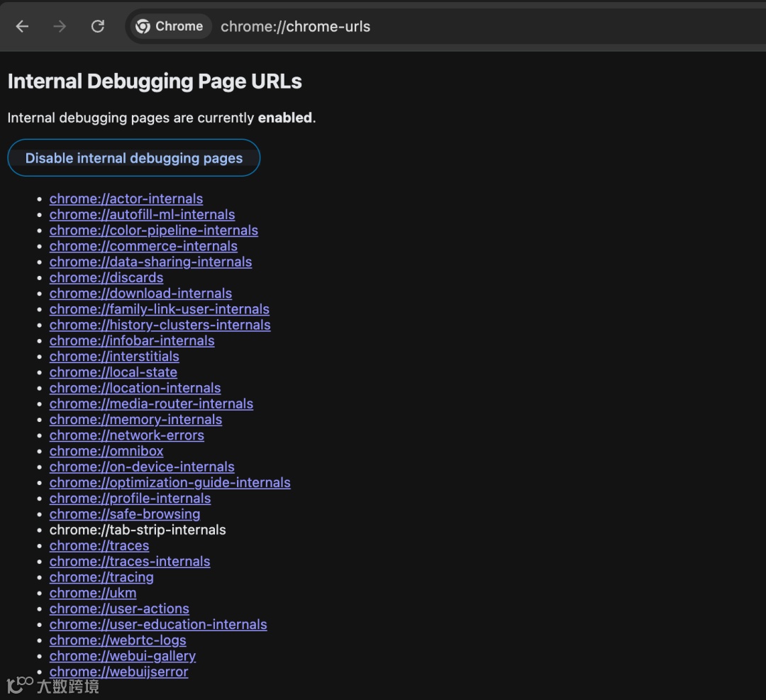Visit chrome://network-errors
The image size is (766, 700).
(x=127, y=435)
